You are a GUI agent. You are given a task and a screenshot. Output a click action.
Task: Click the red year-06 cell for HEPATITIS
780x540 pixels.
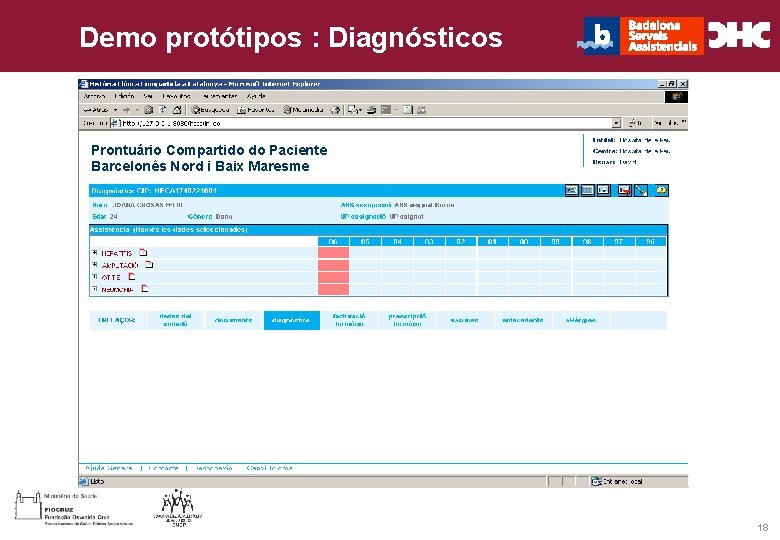tap(333, 253)
